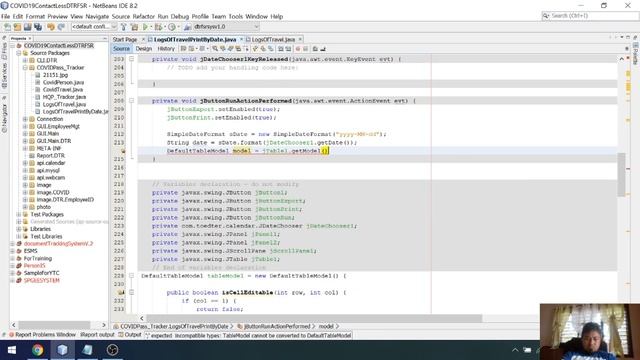Expand the Connection package
This screenshot has height=360, width=640.
[x=25, y=119]
